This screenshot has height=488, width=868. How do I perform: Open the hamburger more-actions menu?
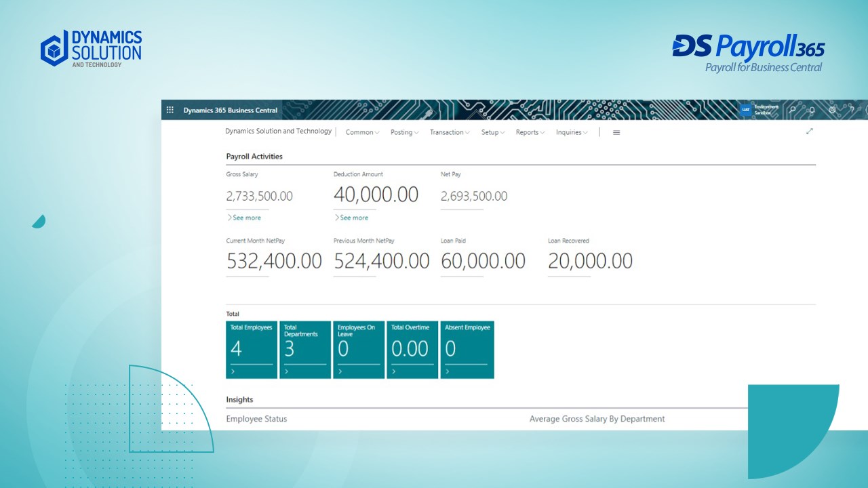616,133
